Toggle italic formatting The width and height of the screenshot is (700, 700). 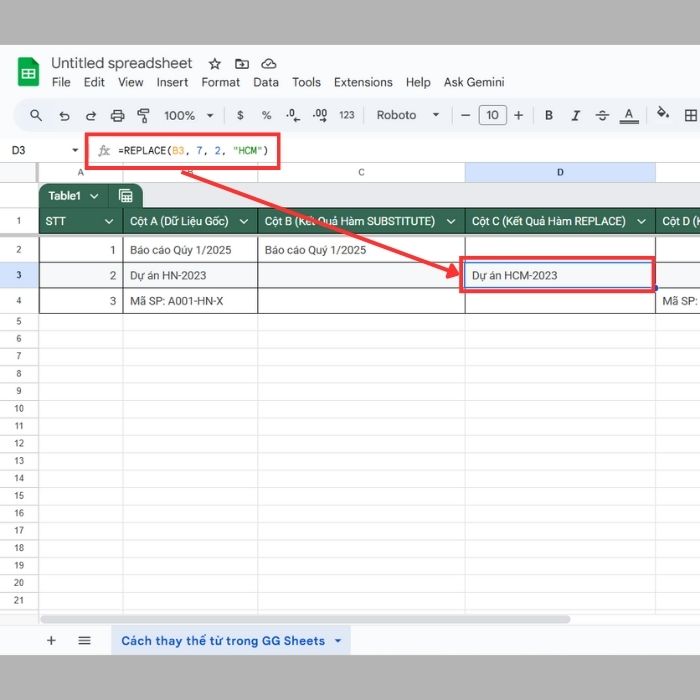click(x=576, y=116)
